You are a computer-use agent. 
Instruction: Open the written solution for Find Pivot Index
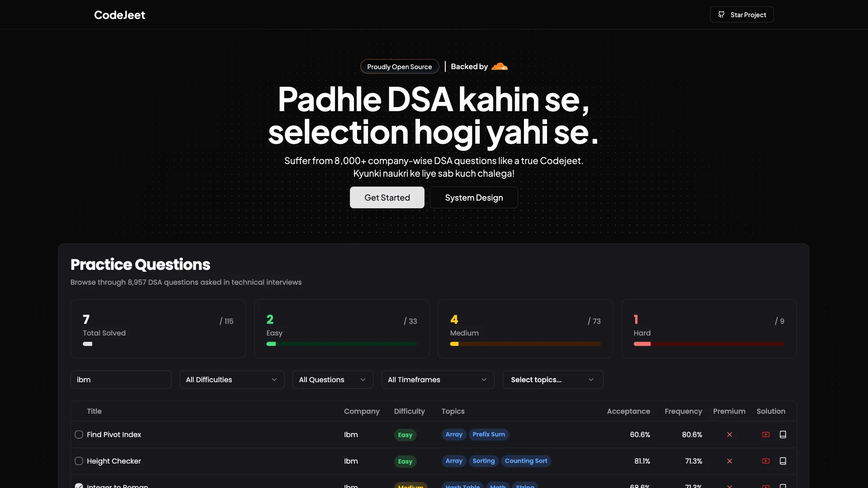783,434
